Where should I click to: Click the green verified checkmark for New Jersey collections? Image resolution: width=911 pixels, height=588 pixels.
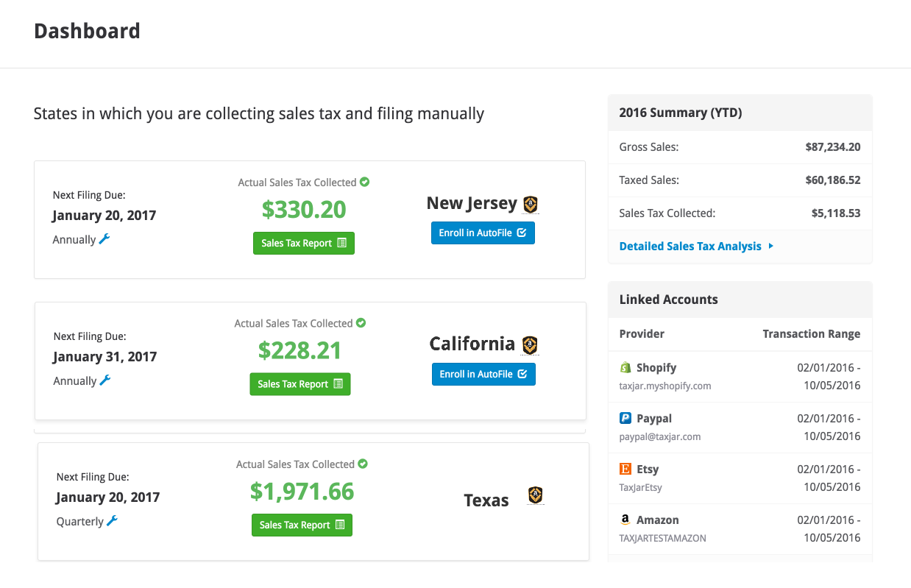point(365,182)
